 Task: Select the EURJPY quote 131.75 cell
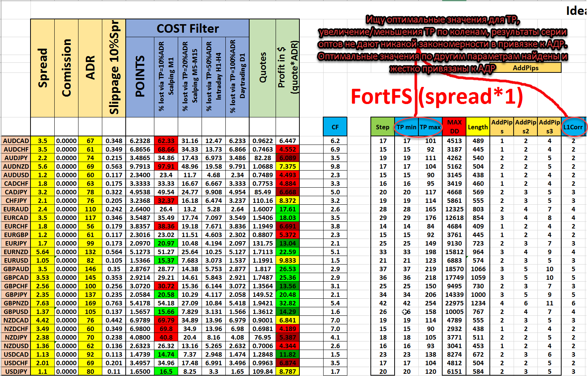pos(263,243)
